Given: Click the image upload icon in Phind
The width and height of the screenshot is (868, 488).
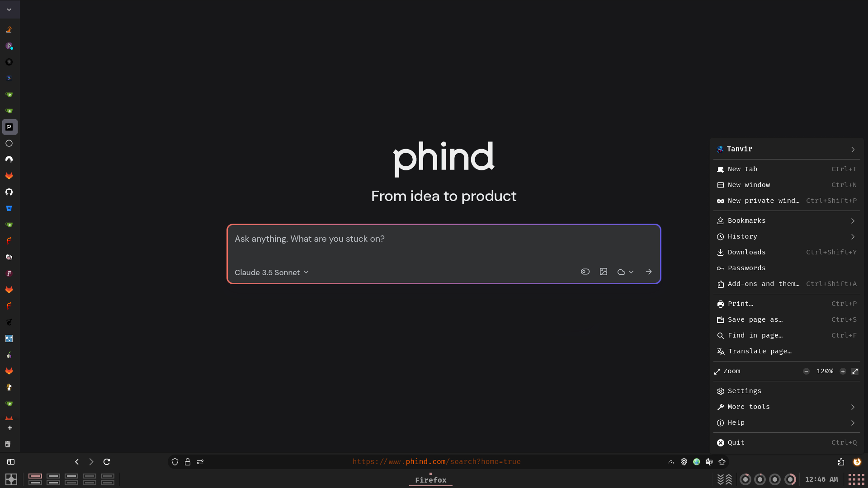Looking at the screenshot, I should coord(604,272).
